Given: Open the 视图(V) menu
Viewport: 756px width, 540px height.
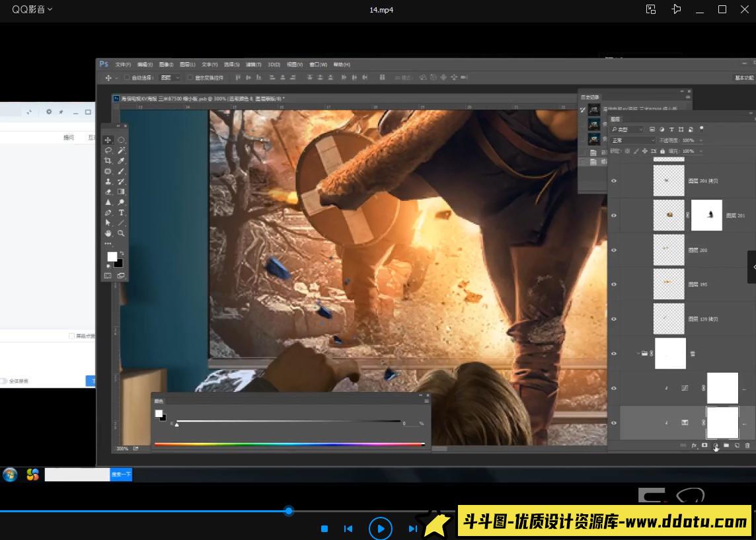Looking at the screenshot, I should pos(295,65).
